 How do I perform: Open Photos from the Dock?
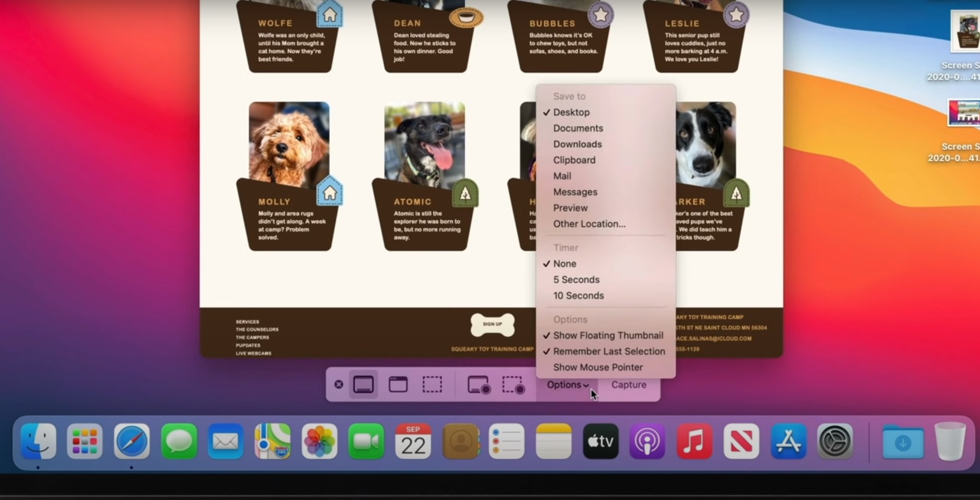tap(319, 441)
